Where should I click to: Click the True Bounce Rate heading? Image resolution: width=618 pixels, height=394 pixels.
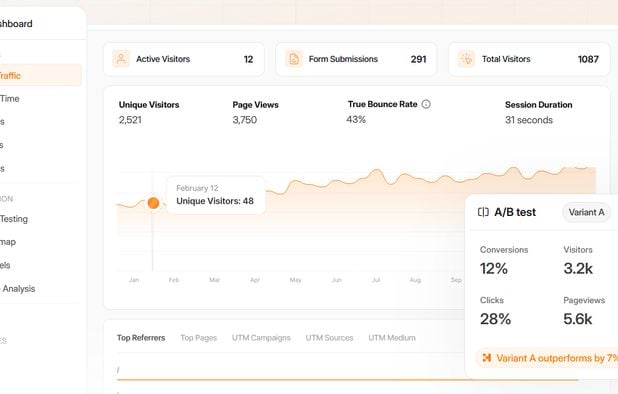click(x=382, y=104)
